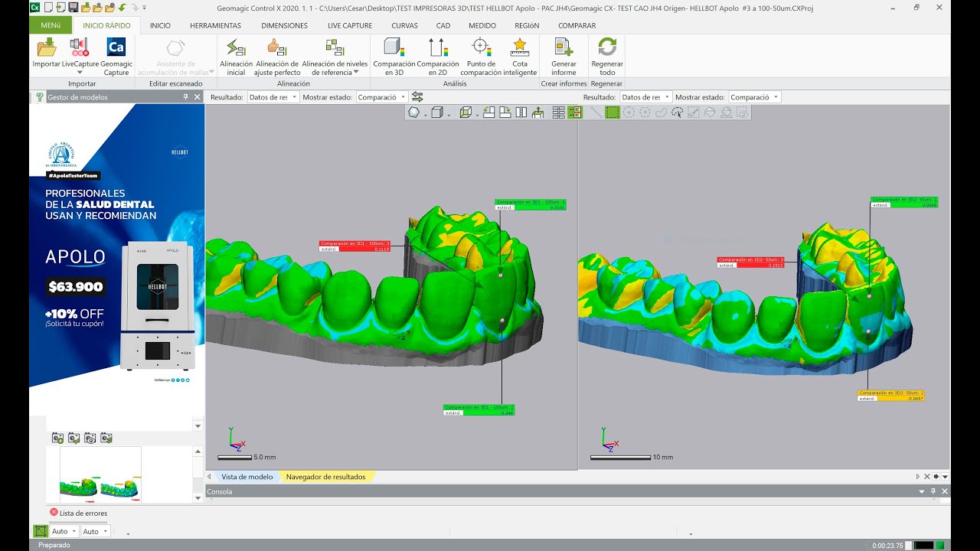Close the Consola panel
The image size is (980, 551).
tap(945, 491)
